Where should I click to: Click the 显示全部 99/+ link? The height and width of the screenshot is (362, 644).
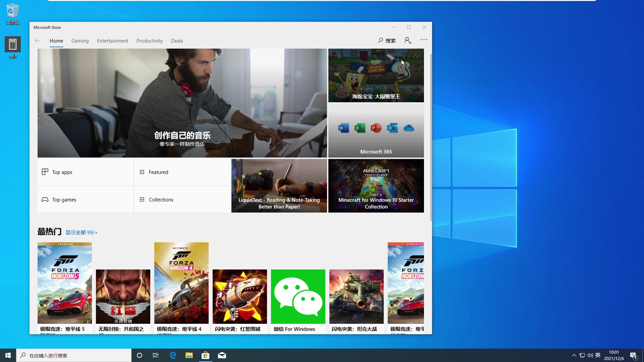pyautogui.click(x=82, y=233)
